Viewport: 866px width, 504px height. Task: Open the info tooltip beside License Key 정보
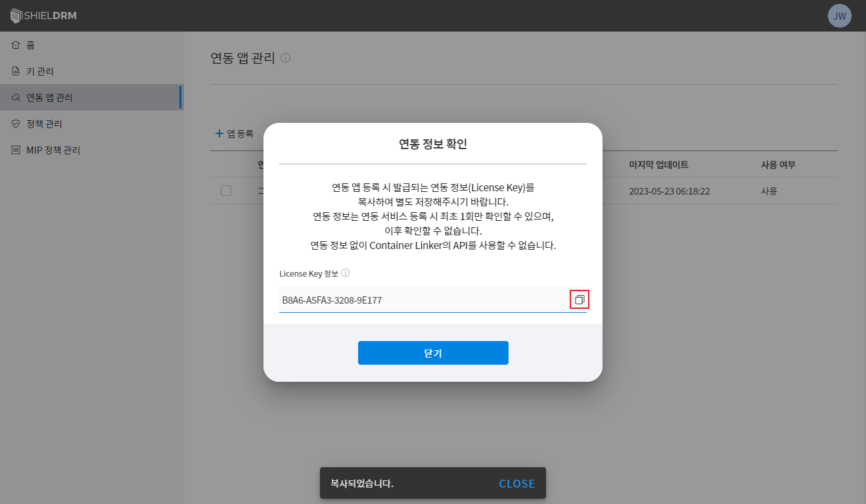pos(345,272)
